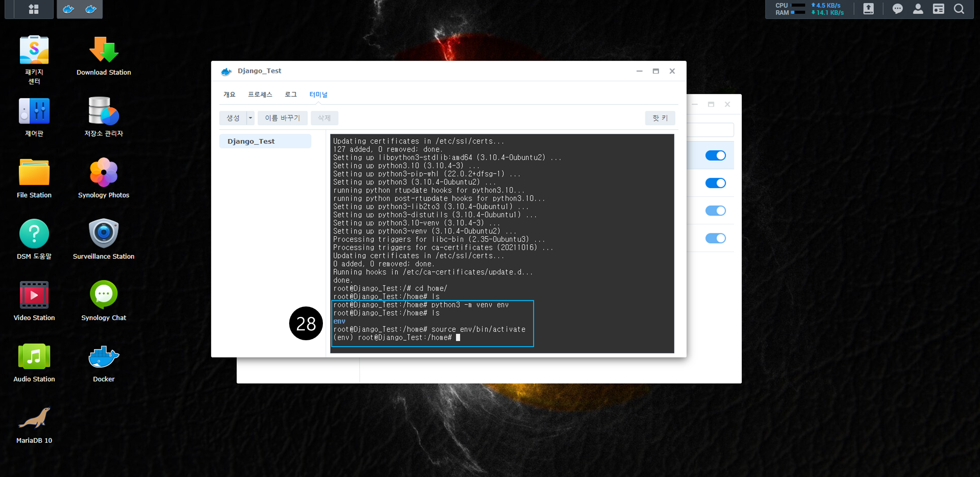Click inside the terminal output area
Screen dimensions: 980x477
coord(502,243)
